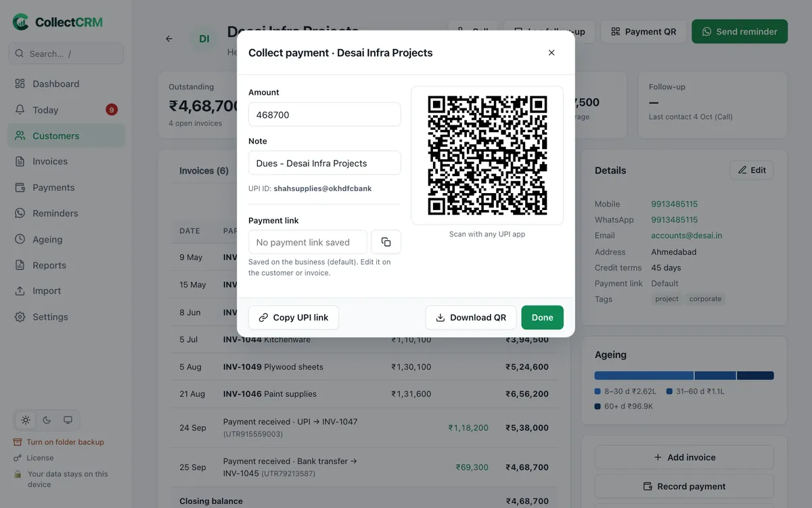Edit the Amount field value 468700
Screen dimensions: 812x508
click(325, 114)
